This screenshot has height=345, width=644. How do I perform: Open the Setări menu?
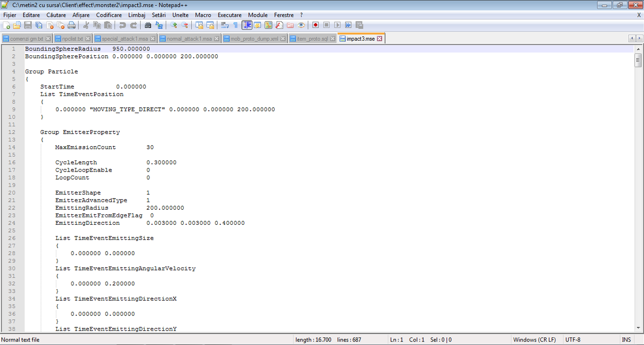coord(158,15)
